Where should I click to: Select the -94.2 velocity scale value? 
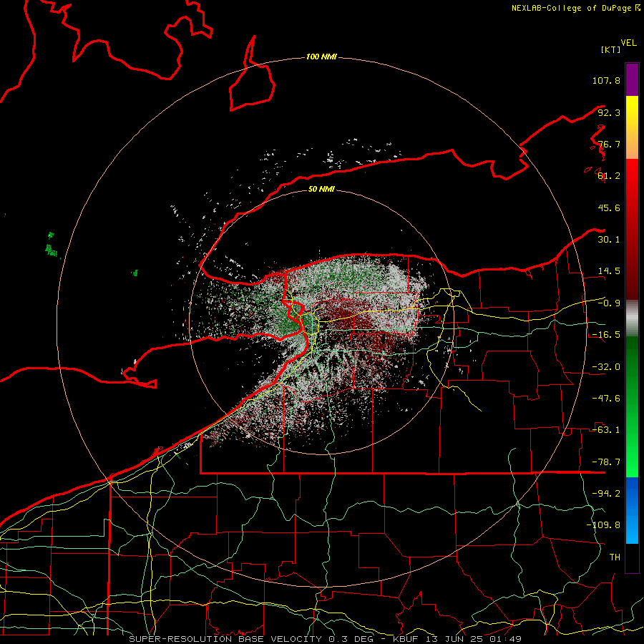pyautogui.click(x=606, y=494)
